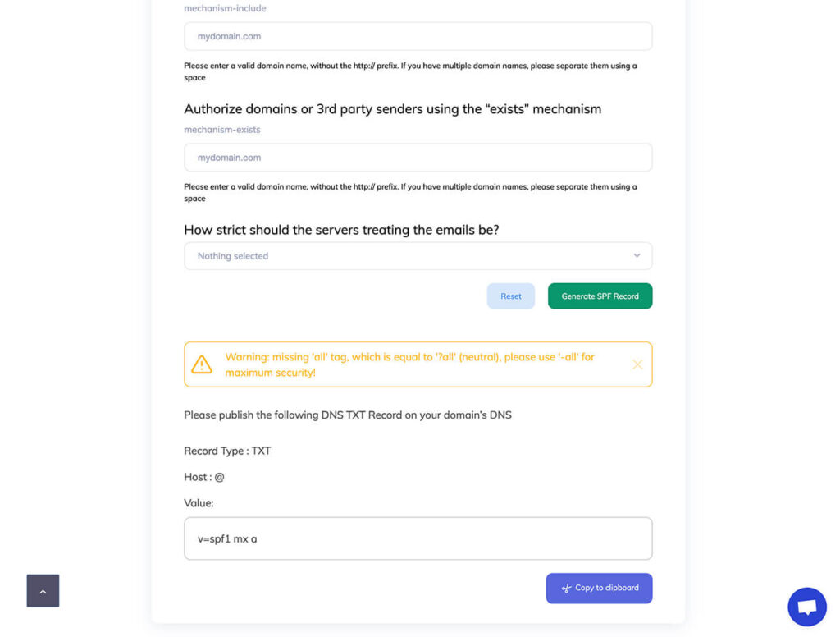Screen dimensions: 840x637
Task: Expand the strictness dropdown chevron arrow
Action: click(x=637, y=256)
